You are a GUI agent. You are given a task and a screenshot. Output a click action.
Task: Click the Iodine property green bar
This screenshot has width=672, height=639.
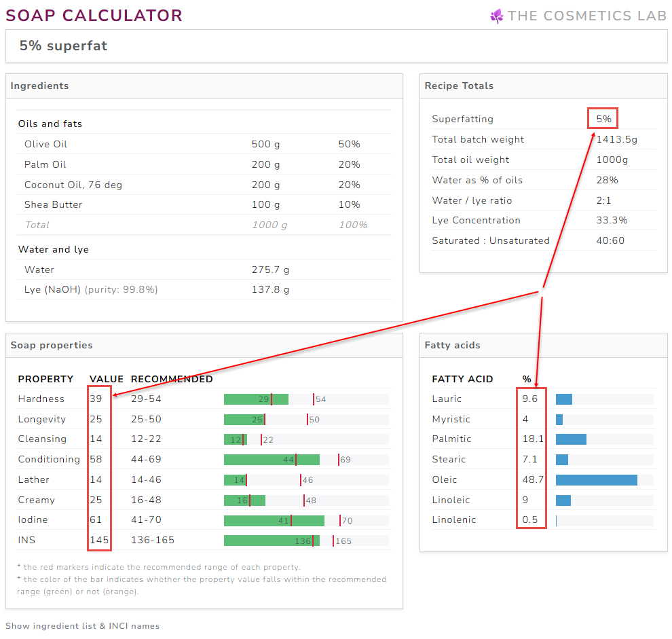[274, 520]
